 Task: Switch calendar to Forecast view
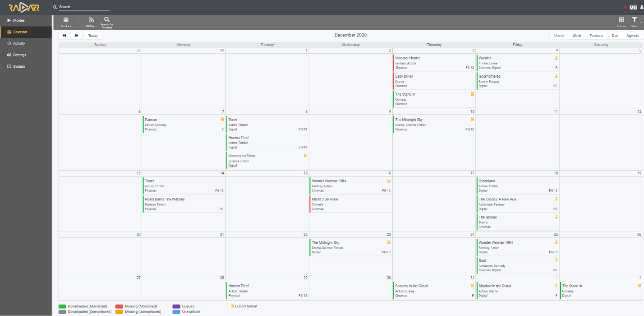tap(596, 36)
